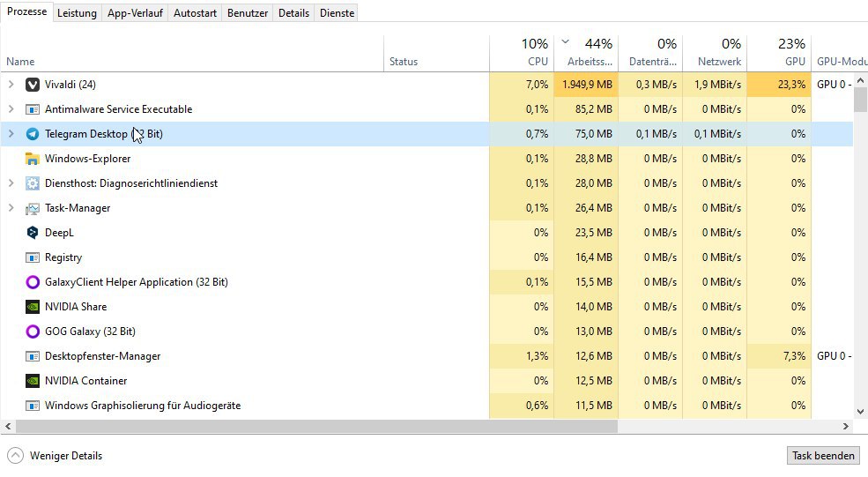Sort by the Name column header

(192, 54)
